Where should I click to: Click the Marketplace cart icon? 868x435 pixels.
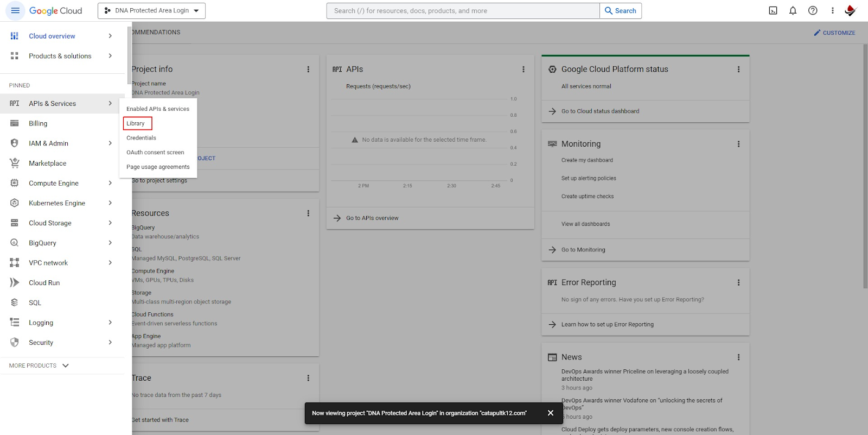click(x=15, y=163)
